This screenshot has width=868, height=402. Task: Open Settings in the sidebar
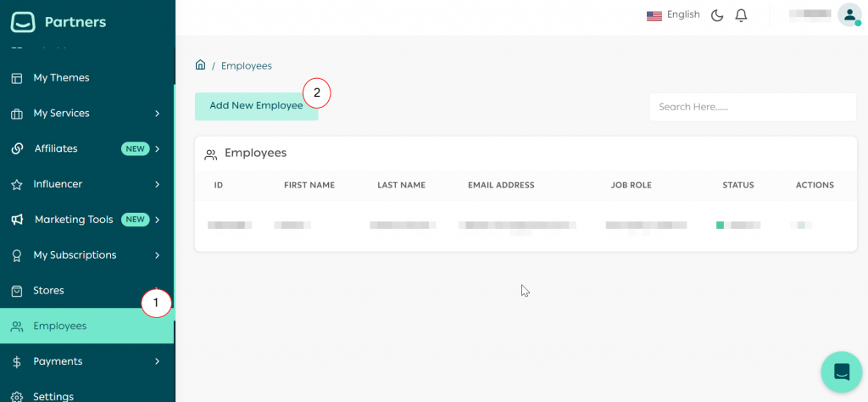[53, 396]
